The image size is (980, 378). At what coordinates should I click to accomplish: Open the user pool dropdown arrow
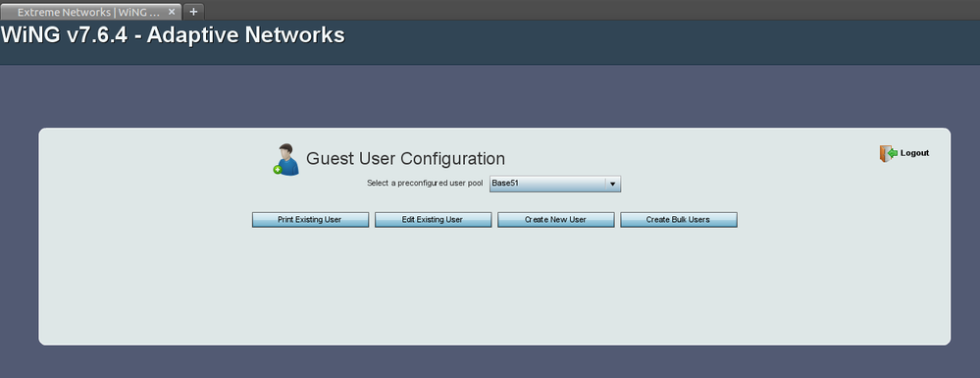(612, 184)
